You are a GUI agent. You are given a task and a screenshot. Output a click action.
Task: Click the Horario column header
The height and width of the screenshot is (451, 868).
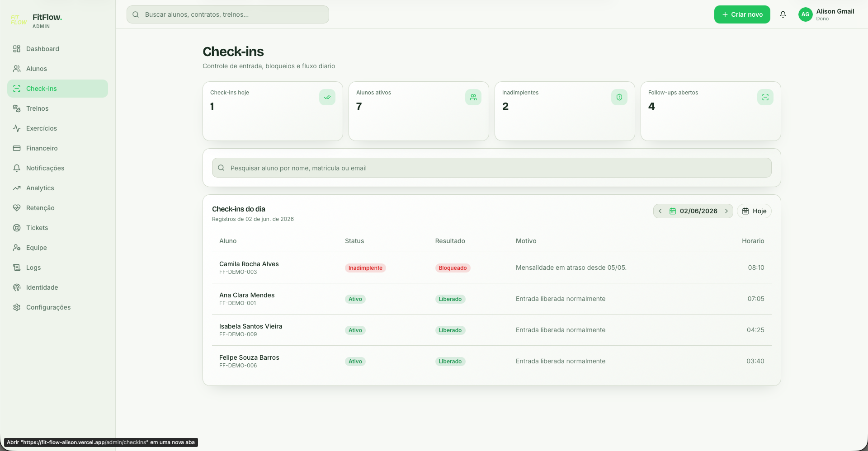coord(753,241)
